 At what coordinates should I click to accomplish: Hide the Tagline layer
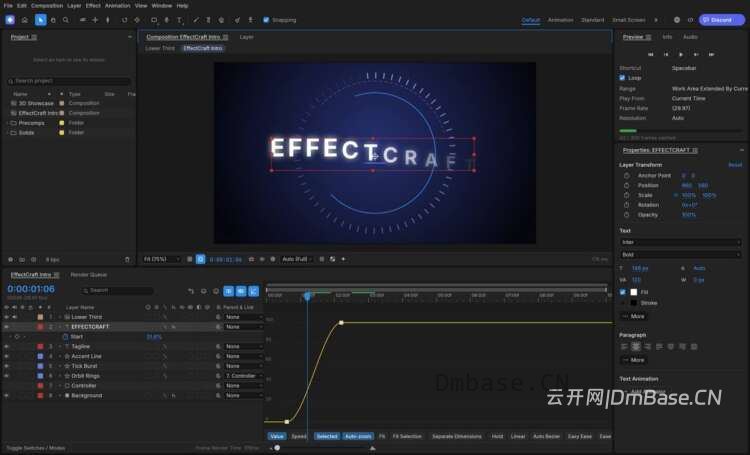(7, 346)
